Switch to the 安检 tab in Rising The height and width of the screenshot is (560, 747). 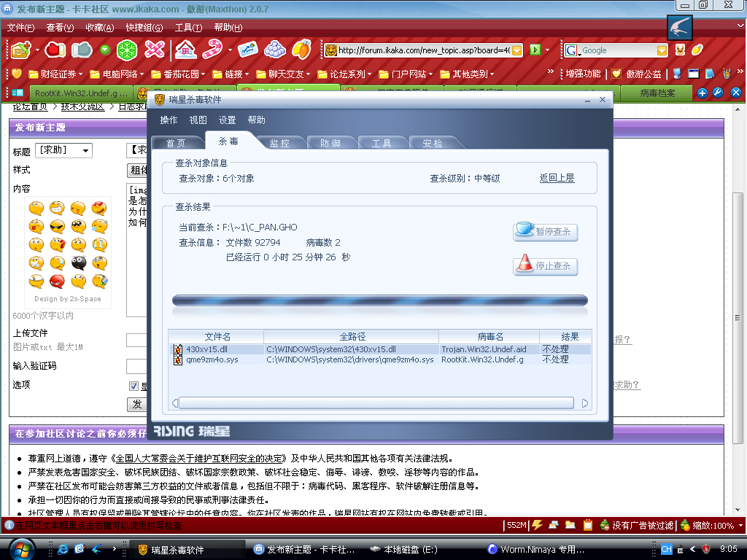(x=433, y=143)
